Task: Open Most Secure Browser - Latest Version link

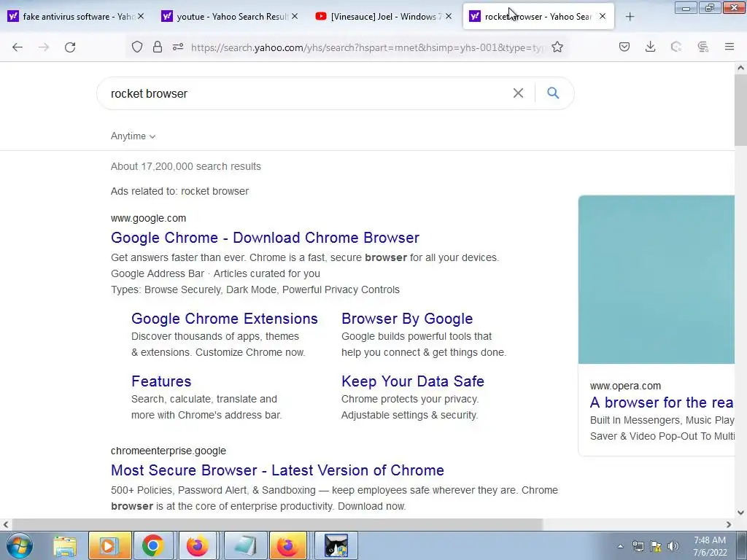Action: (x=277, y=470)
